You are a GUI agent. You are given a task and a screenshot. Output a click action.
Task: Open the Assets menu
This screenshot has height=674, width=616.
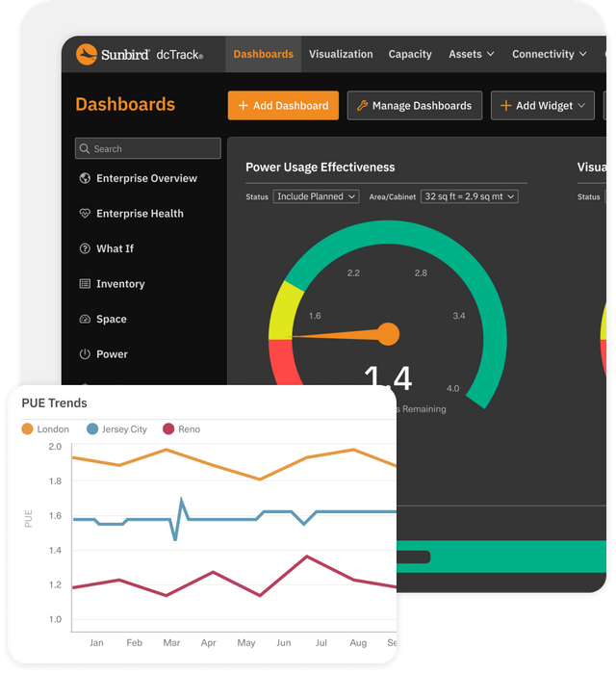[x=471, y=55]
